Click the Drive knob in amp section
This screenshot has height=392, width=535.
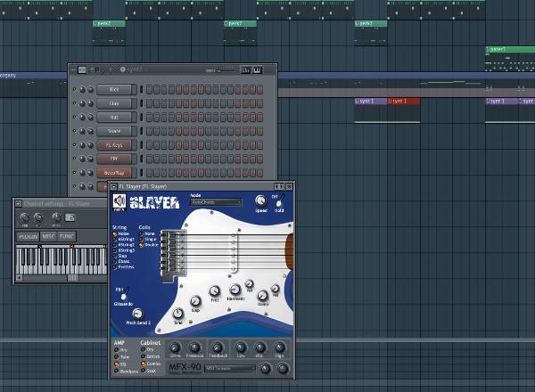175,347
